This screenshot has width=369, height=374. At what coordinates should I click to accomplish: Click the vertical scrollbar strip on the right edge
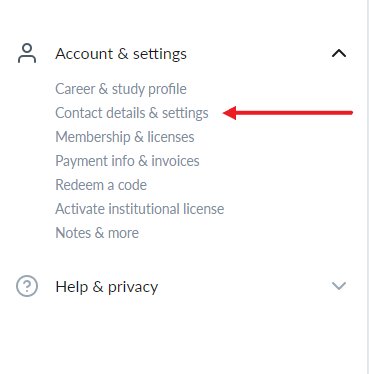[x=367, y=187]
